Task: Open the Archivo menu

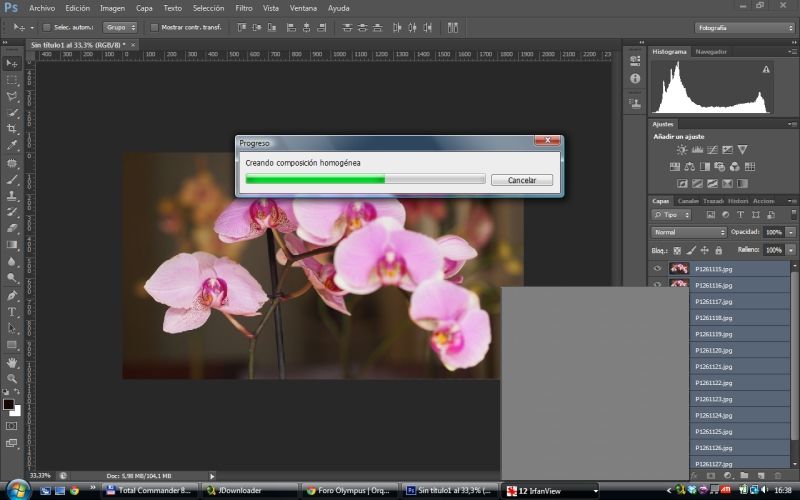Action: pyautogui.click(x=42, y=8)
